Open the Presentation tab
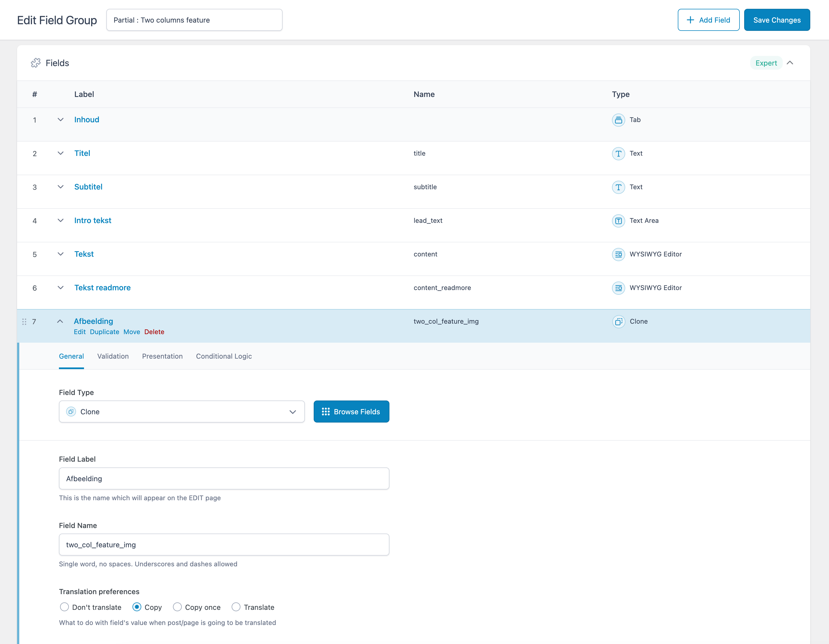Screen dimensions: 829x644 tap(162, 356)
